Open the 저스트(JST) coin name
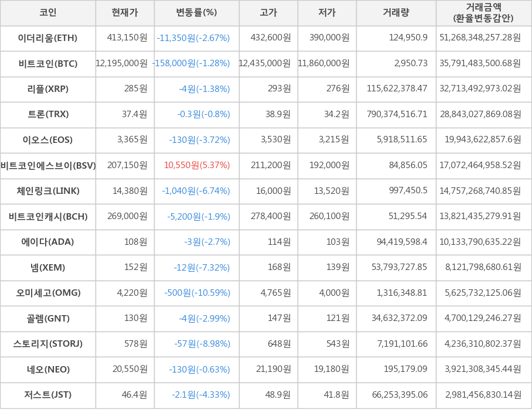Image resolution: width=532 pixels, height=410 pixels. tap(48, 395)
